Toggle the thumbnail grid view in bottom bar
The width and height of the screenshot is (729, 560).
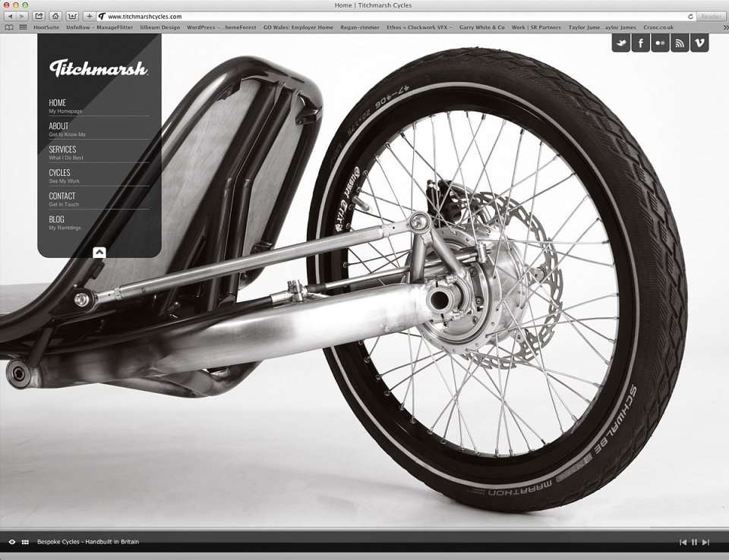pos(25,542)
